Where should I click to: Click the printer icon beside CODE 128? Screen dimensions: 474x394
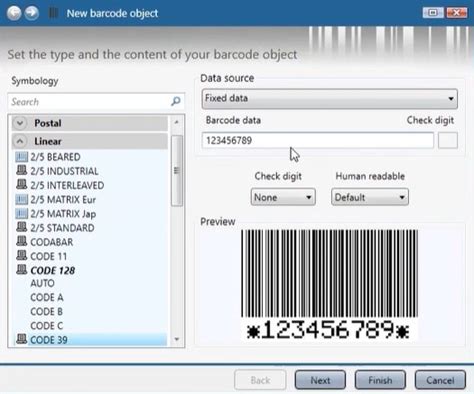pyautogui.click(x=22, y=270)
